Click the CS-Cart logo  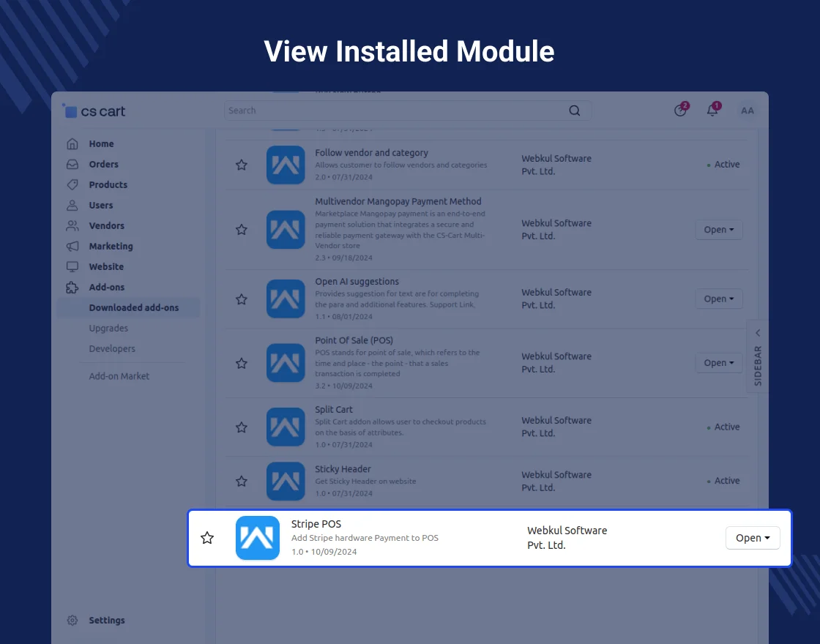tap(94, 111)
